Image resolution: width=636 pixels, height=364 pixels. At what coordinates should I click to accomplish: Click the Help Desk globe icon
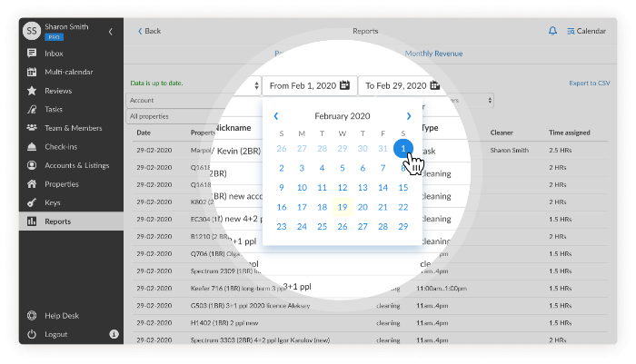(x=32, y=316)
